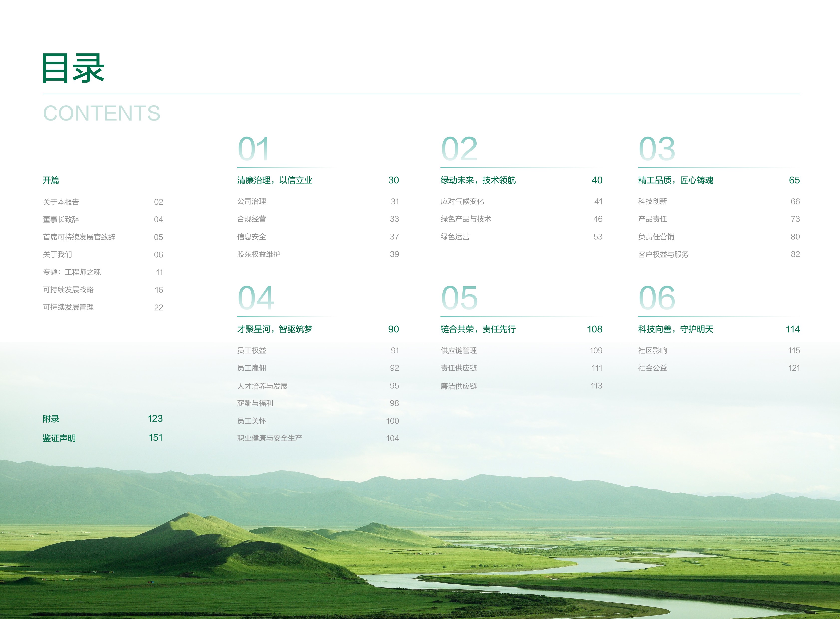This screenshot has height=619, width=840.
Task: Click the 信息安全 entry
Action: point(251,237)
